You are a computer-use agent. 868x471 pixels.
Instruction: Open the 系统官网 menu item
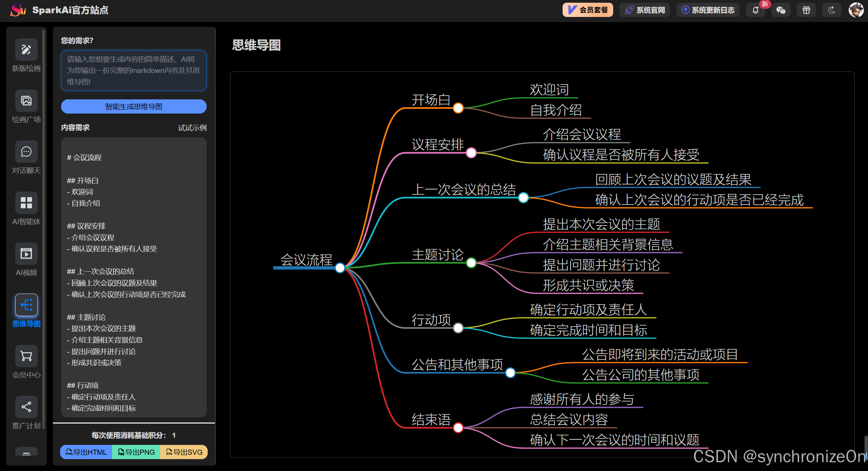pos(645,10)
